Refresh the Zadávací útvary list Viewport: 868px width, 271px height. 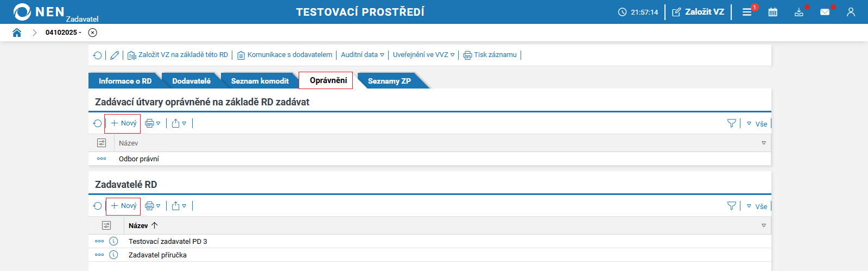pos(98,123)
